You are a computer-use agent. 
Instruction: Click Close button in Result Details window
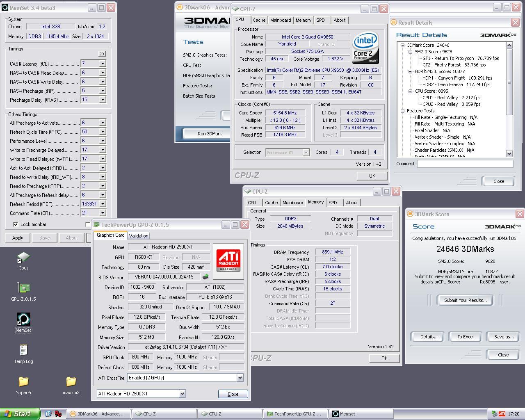click(499, 181)
